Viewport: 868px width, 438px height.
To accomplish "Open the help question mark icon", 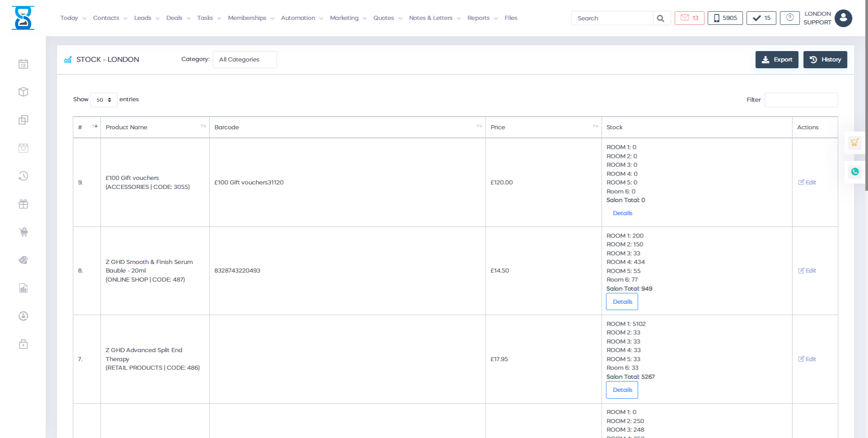I will tap(789, 18).
